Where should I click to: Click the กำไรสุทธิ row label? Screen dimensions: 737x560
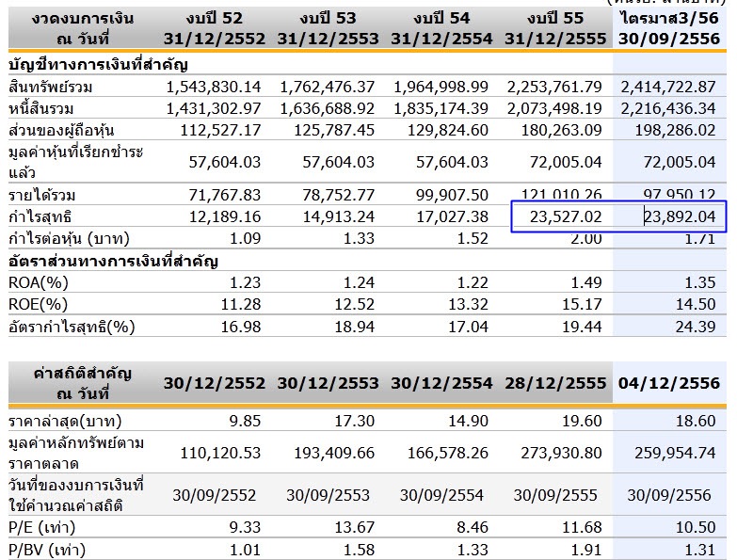pyautogui.click(x=40, y=216)
